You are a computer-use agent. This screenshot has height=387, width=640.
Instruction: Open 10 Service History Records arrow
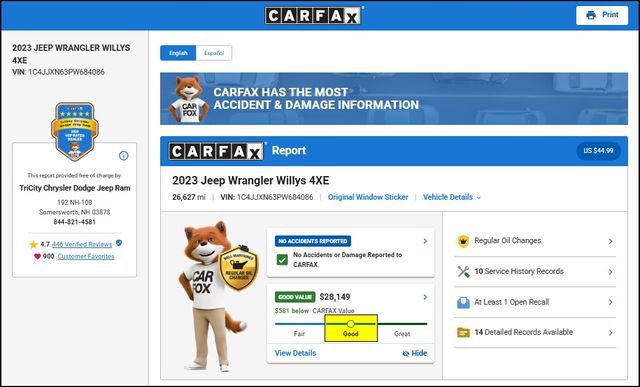(x=611, y=272)
